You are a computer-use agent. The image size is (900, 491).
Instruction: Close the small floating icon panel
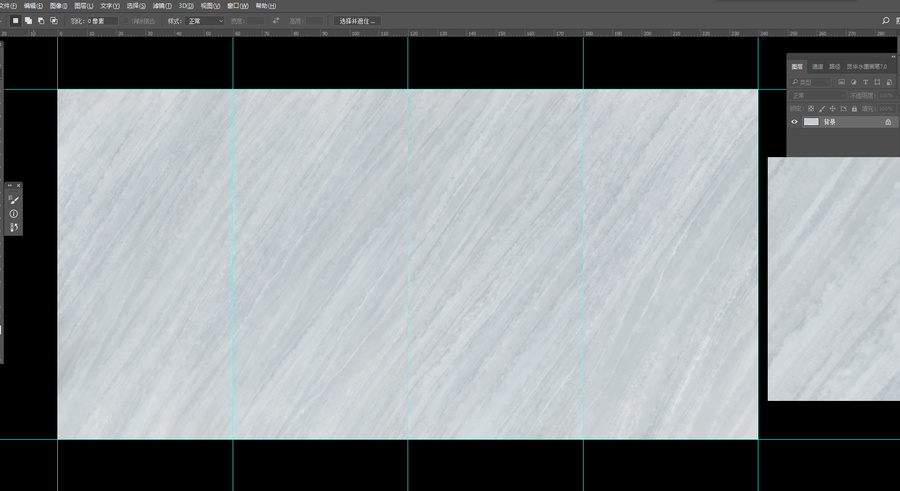point(19,185)
